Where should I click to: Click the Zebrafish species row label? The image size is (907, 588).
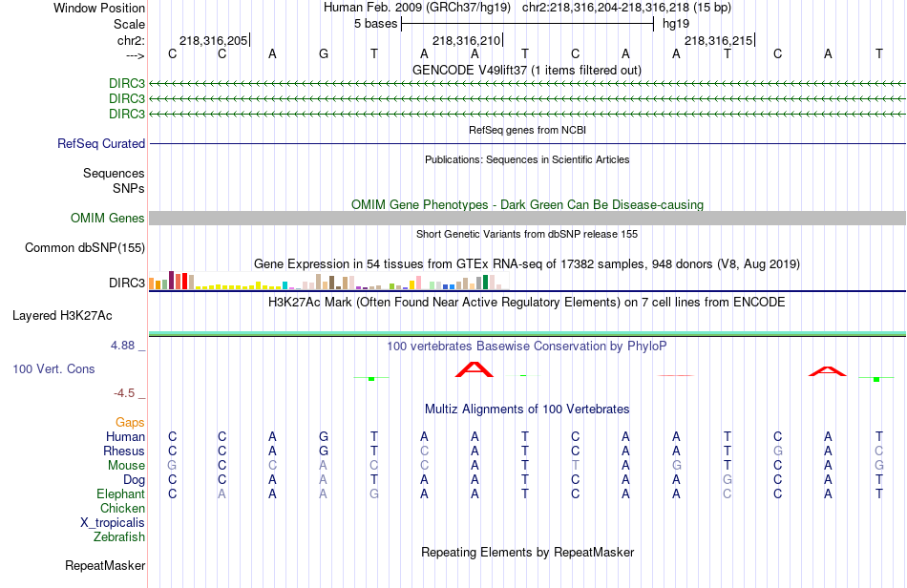click(x=119, y=537)
